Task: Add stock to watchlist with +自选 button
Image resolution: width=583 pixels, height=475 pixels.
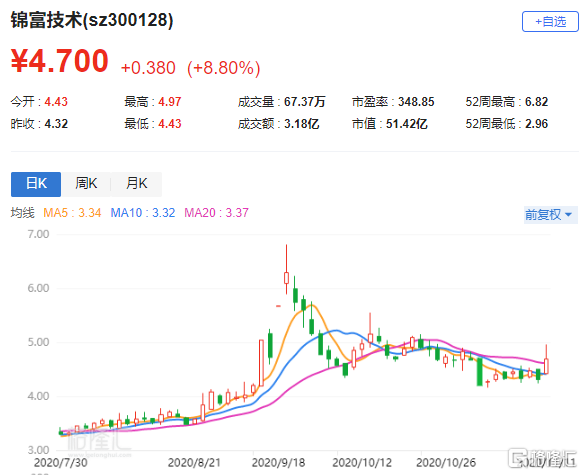Action: pos(550,22)
